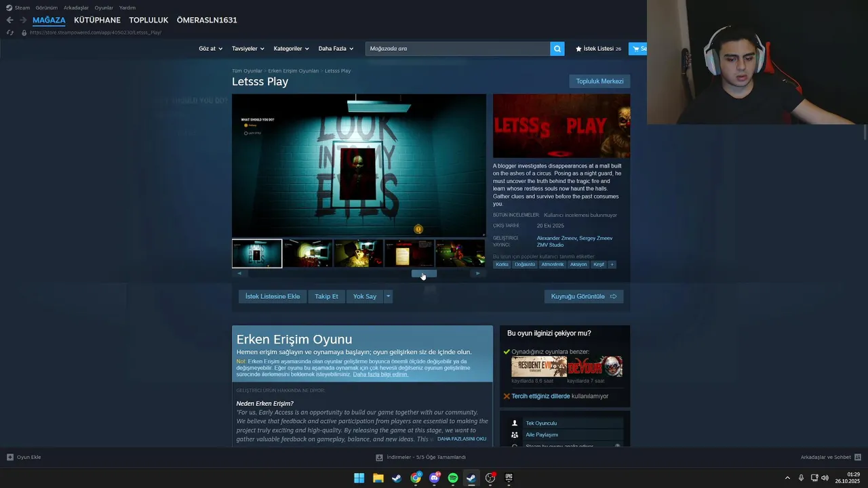The width and height of the screenshot is (868, 488).
Task: Click the Korku tag
Action: (x=502, y=264)
